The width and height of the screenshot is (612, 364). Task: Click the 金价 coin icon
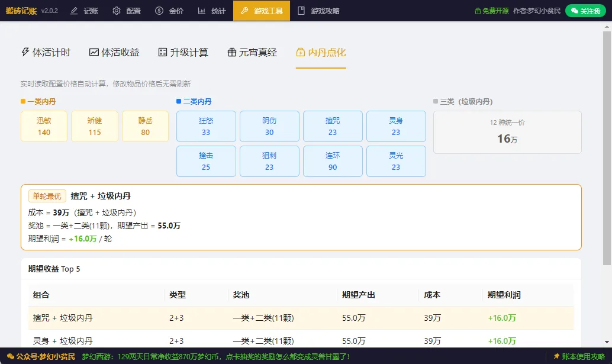[159, 11]
